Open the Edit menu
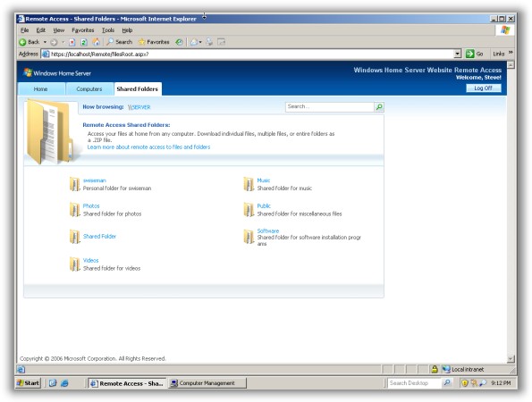Image resolution: width=532 pixels, height=402 pixels. pos(41,30)
